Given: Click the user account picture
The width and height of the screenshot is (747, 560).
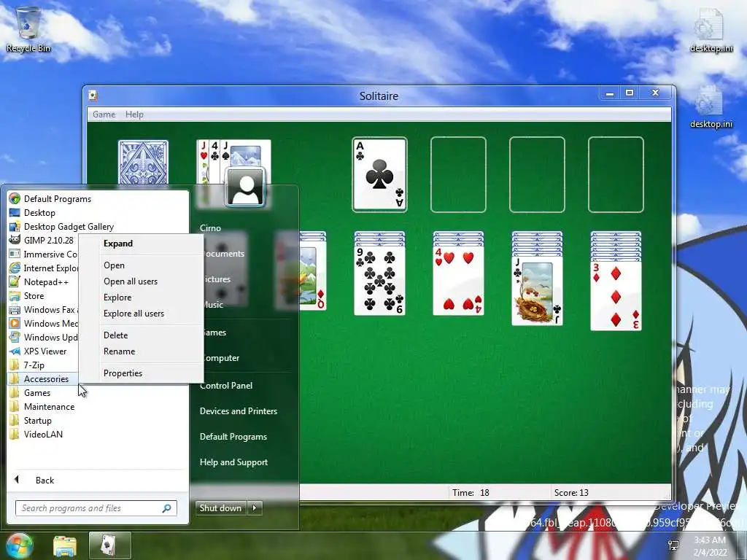Looking at the screenshot, I should pyautogui.click(x=245, y=187).
